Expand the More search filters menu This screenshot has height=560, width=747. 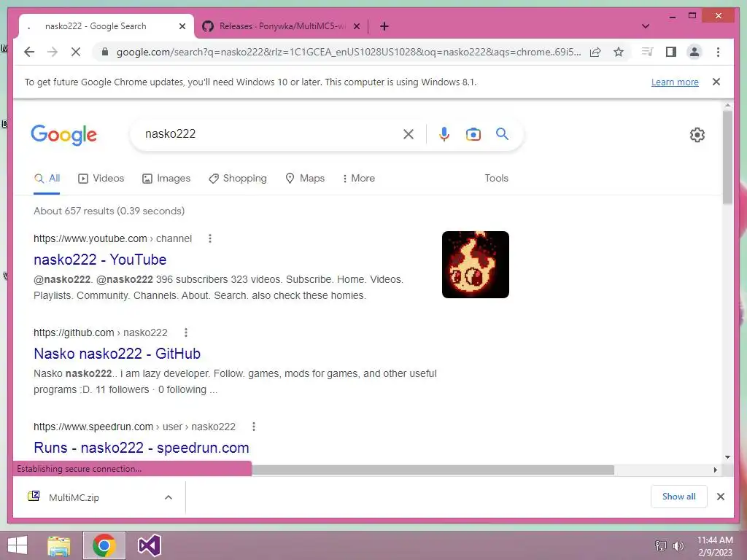(x=359, y=179)
